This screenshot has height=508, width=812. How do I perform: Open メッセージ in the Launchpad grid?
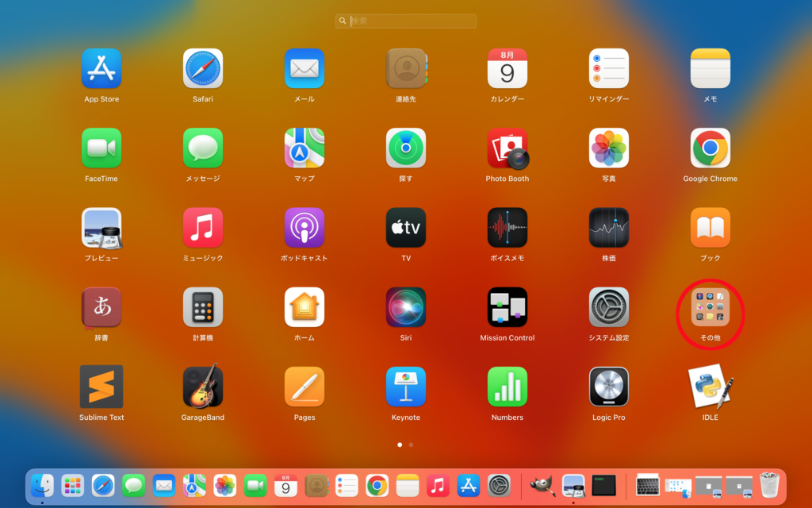[x=203, y=148]
